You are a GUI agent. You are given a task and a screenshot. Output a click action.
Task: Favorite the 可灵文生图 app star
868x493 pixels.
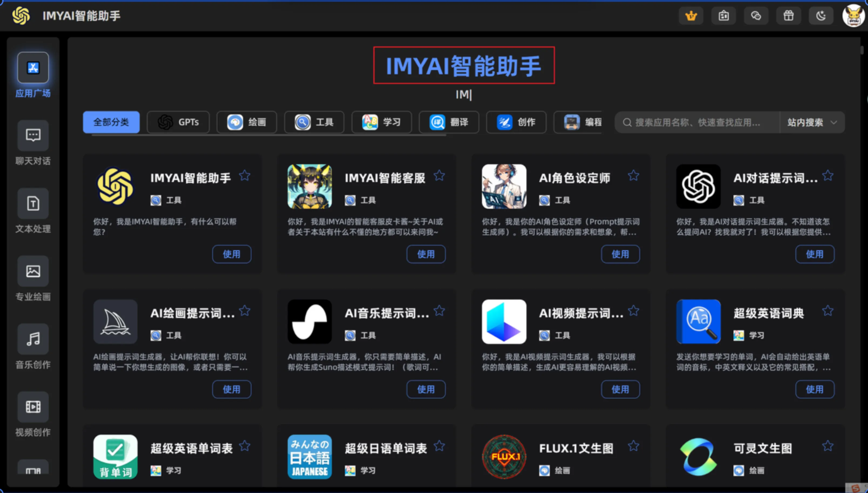[x=828, y=446]
